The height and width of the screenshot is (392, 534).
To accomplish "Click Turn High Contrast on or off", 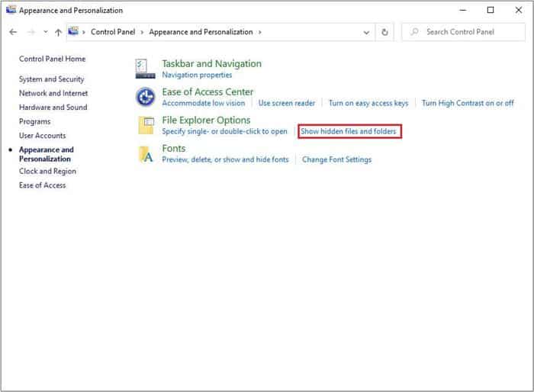I will click(468, 103).
